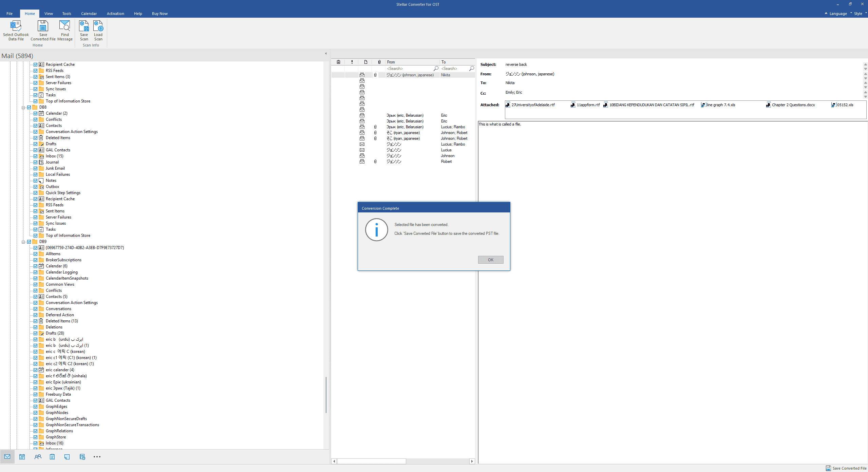Select the message from ジョンソン to Robert
Viewport: 868px width, 472px height.
click(403, 162)
